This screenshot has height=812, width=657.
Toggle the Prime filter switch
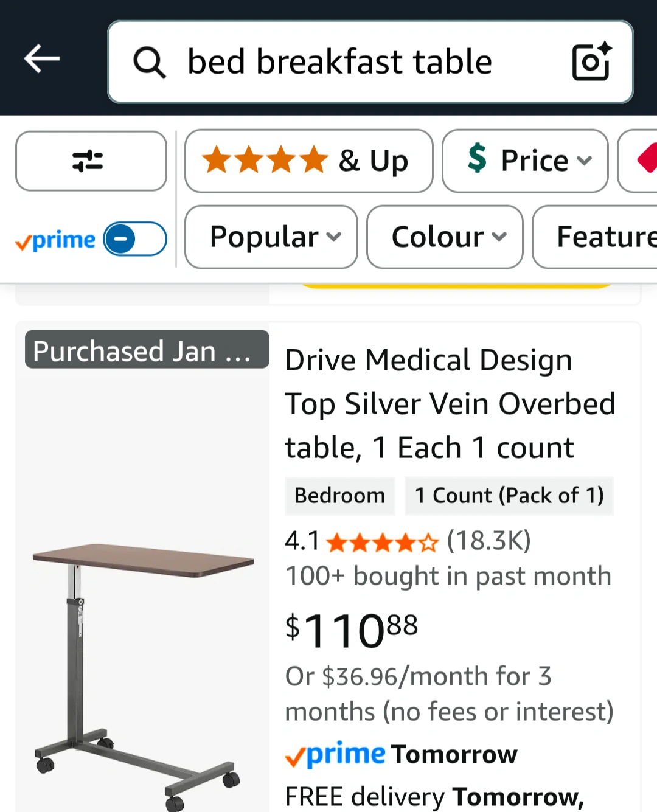(x=135, y=239)
